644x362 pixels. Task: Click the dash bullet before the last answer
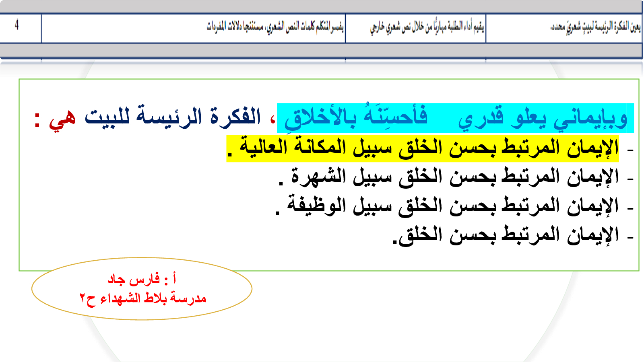tap(630, 238)
